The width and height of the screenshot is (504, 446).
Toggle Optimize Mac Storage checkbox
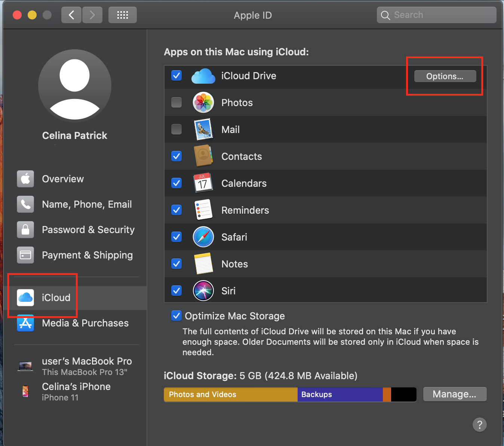(x=176, y=316)
